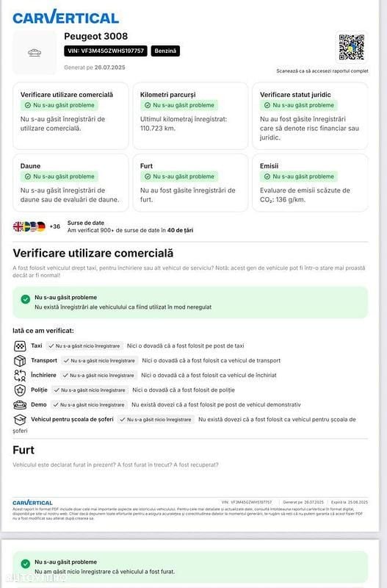Open the Verificare statut juridic card
The height and width of the screenshot is (588, 387).
click(x=310, y=116)
